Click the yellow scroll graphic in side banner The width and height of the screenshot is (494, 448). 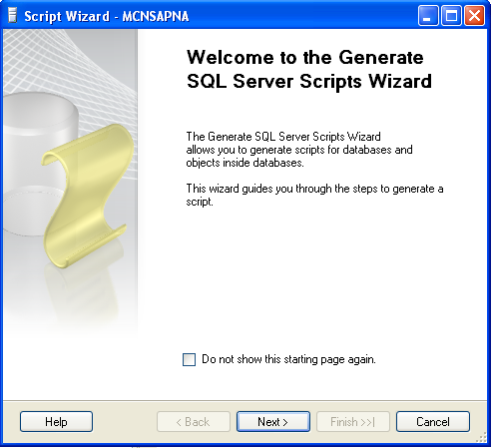pos(88,196)
